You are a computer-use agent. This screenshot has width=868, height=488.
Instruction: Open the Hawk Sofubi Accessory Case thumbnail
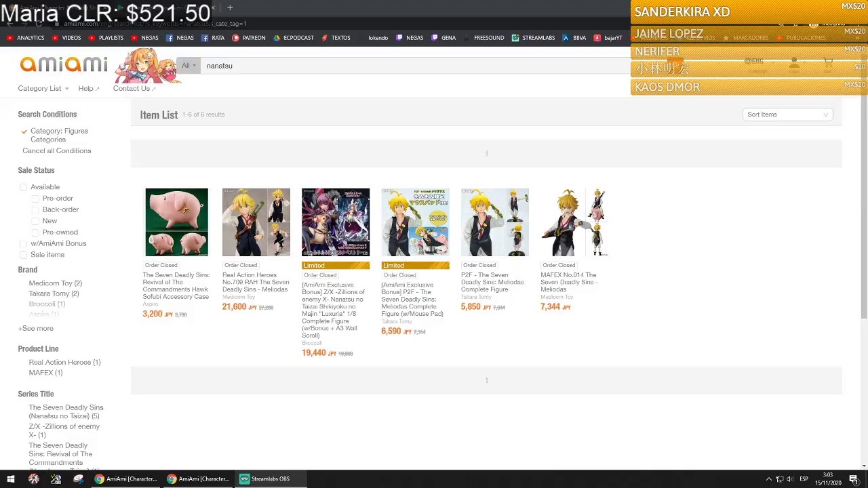click(176, 222)
